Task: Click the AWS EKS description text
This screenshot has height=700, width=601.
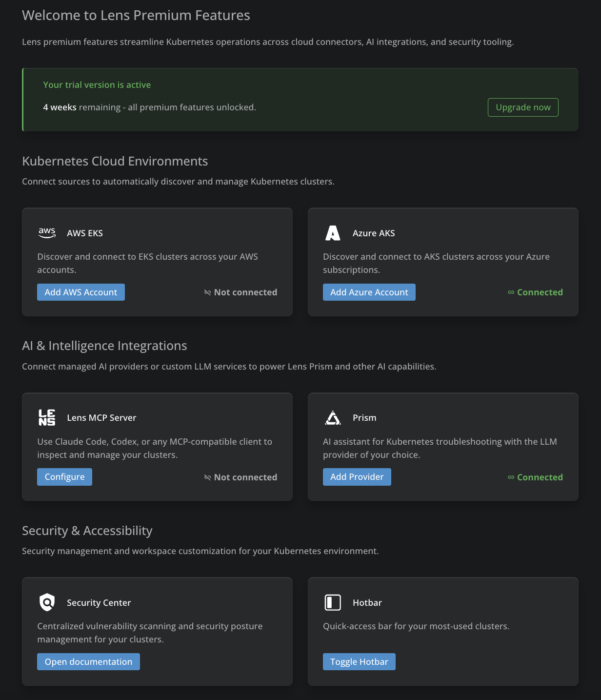Action: pyautogui.click(x=148, y=263)
